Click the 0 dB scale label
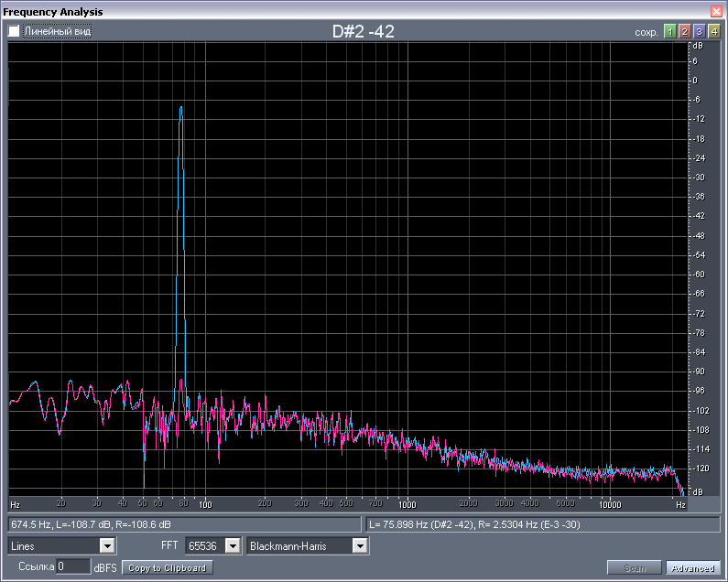The image size is (728, 582). (x=695, y=81)
